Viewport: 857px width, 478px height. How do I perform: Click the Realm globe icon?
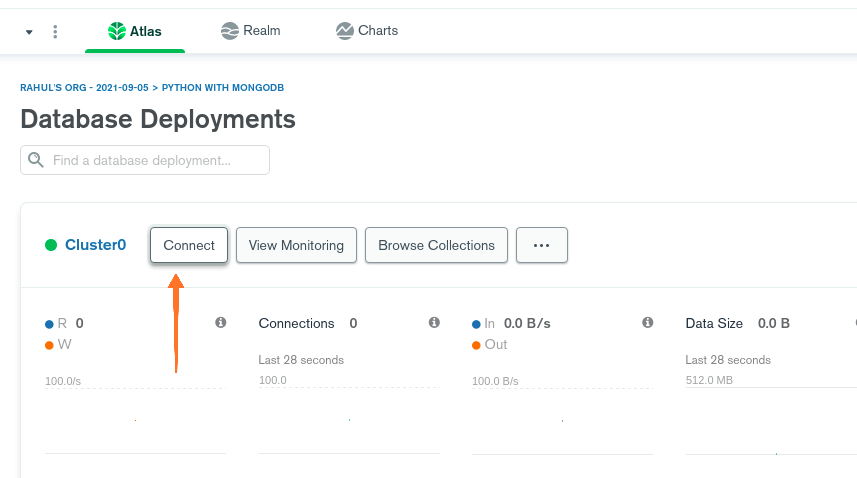click(x=230, y=31)
